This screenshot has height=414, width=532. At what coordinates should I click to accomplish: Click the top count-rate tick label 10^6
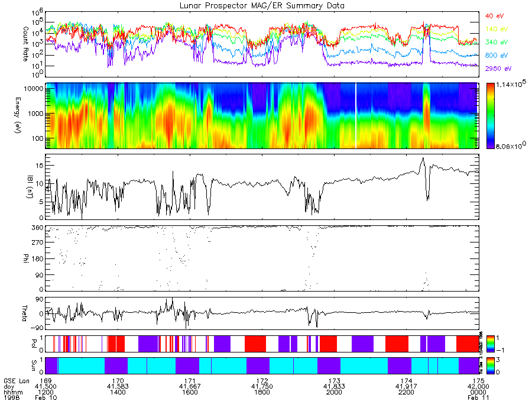pyautogui.click(x=38, y=13)
